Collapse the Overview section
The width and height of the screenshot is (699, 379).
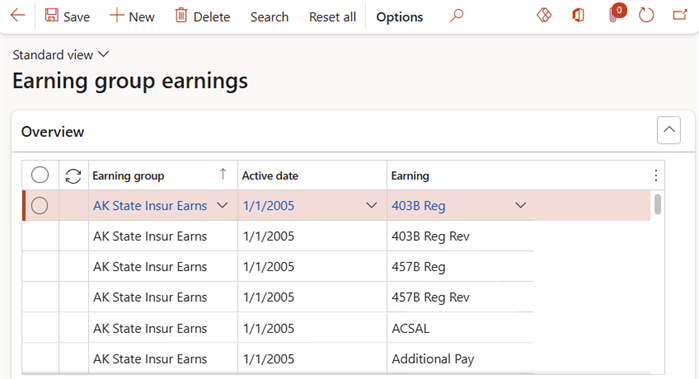669,130
